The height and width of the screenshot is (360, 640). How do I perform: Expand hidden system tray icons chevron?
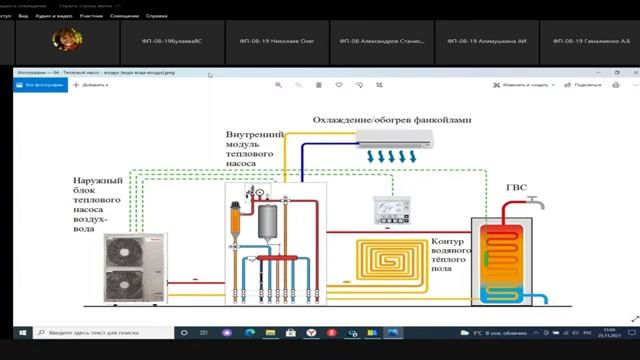tap(536, 333)
